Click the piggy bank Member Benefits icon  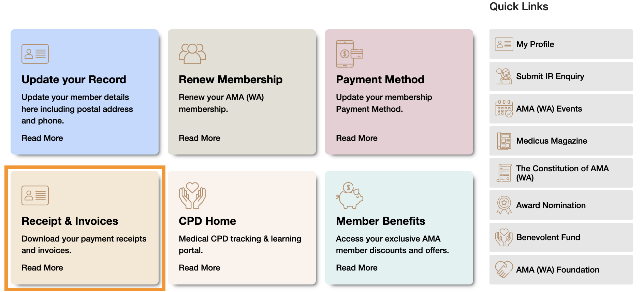[350, 195]
